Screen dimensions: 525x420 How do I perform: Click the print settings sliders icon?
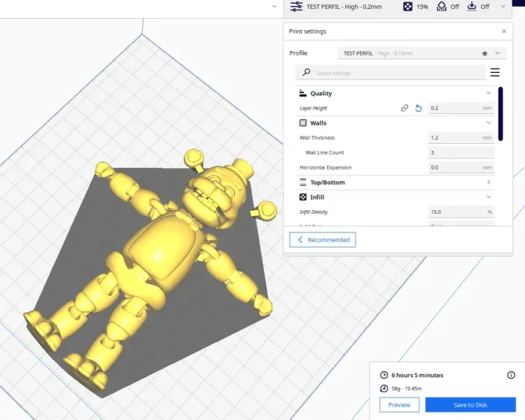pyautogui.click(x=296, y=6)
